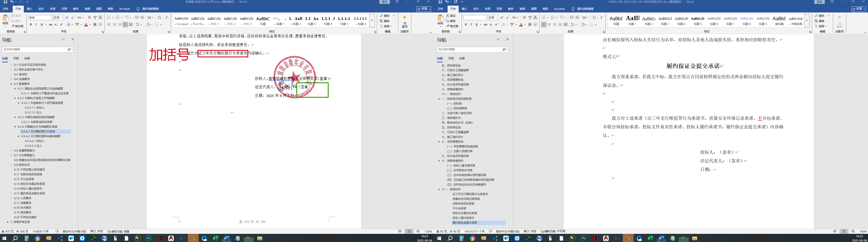Apply red font color in the right Word window
The height and width of the screenshot is (242, 868).
tap(521, 25)
